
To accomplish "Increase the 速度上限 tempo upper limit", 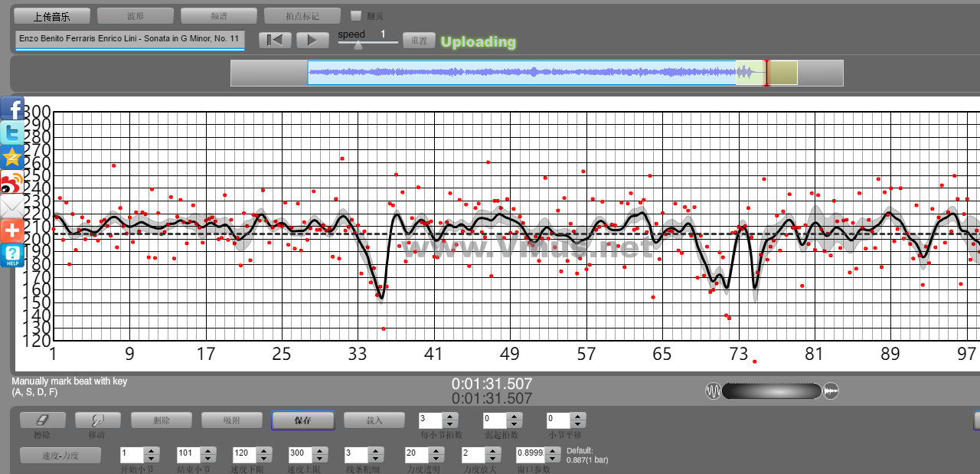I will coord(319,451).
